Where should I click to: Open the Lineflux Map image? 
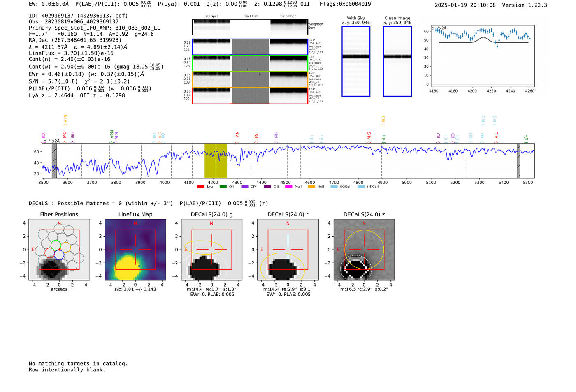(135, 249)
